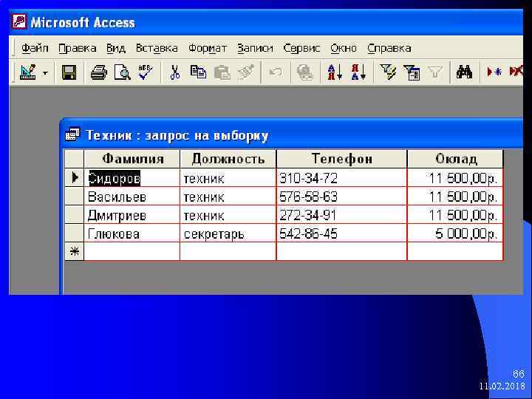
Task: Click the Insert Hyperlink globe icon
Action: pyautogui.click(x=304, y=72)
